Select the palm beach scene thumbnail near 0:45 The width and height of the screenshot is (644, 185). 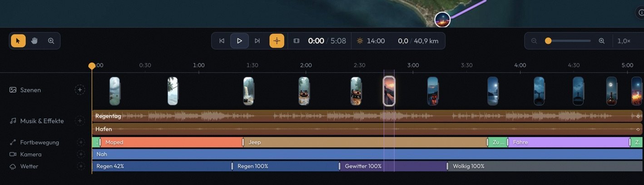click(173, 91)
